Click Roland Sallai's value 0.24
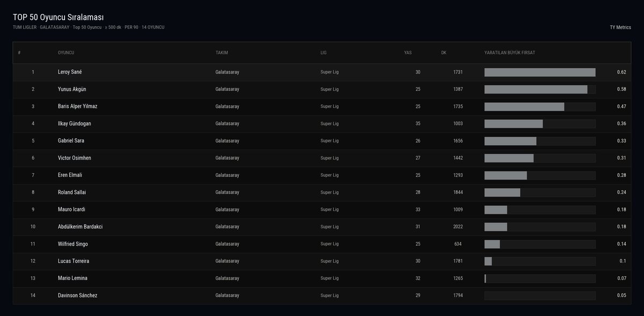 point(621,192)
